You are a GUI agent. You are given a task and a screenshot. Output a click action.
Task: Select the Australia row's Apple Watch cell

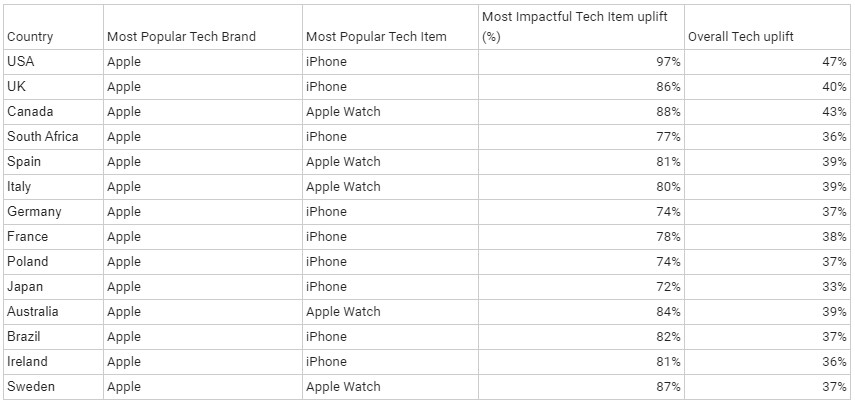pyautogui.click(x=343, y=312)
